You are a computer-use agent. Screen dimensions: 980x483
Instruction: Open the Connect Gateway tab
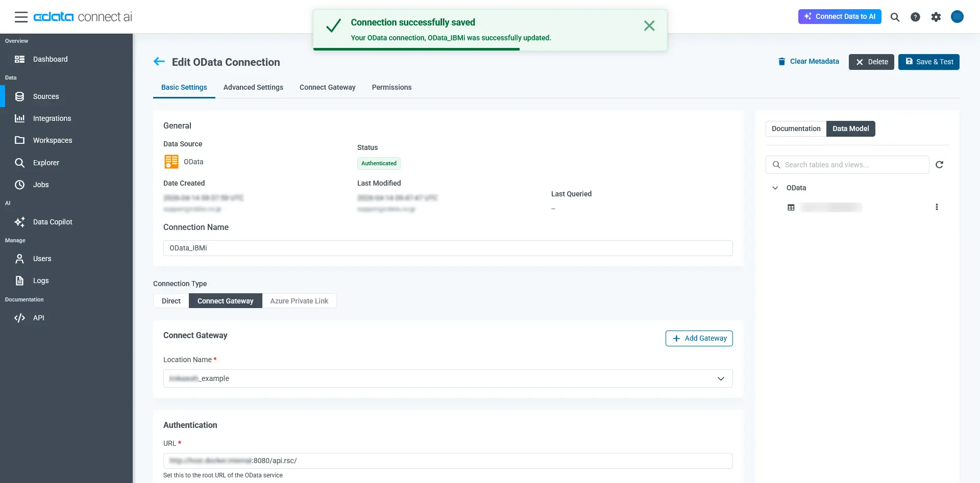click(327, 87)
